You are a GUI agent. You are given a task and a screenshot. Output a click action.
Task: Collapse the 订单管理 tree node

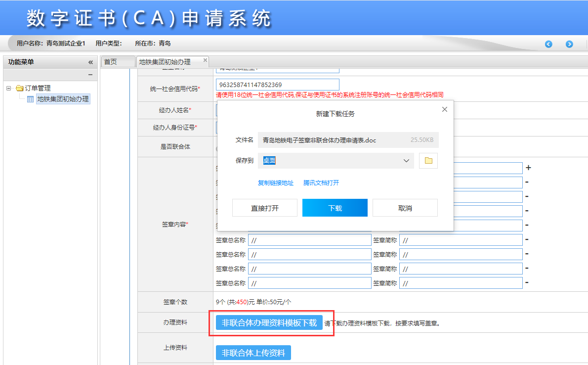pos(9,88)
